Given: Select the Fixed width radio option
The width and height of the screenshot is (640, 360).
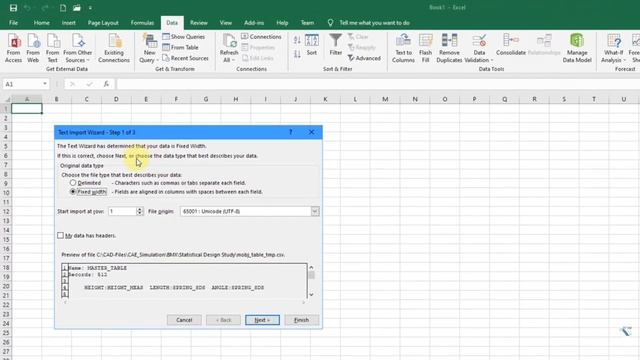Looking at the screenshot, I should coord(73,192).
